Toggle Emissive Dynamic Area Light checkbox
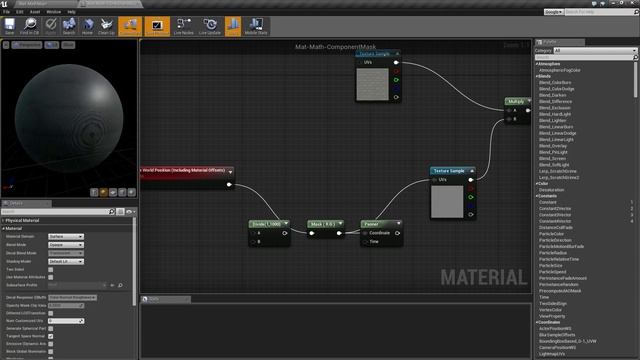 pyautogui.click(x=51, y=344)
